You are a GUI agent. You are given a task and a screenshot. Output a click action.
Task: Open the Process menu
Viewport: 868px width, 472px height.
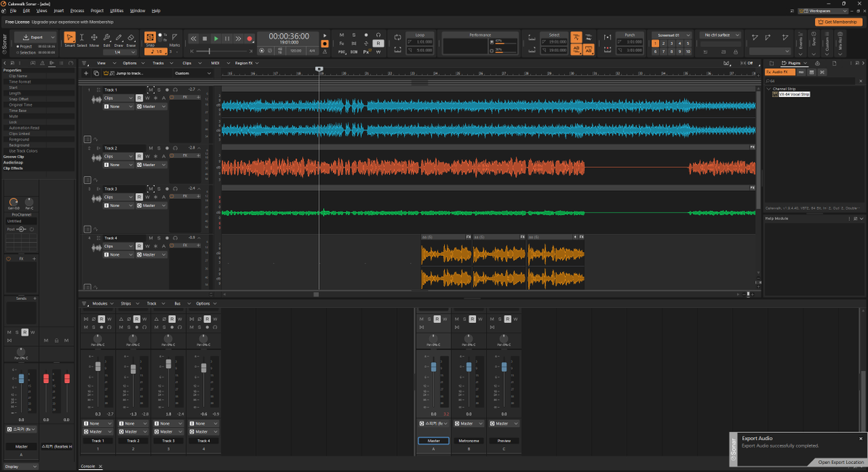[77, 11]
